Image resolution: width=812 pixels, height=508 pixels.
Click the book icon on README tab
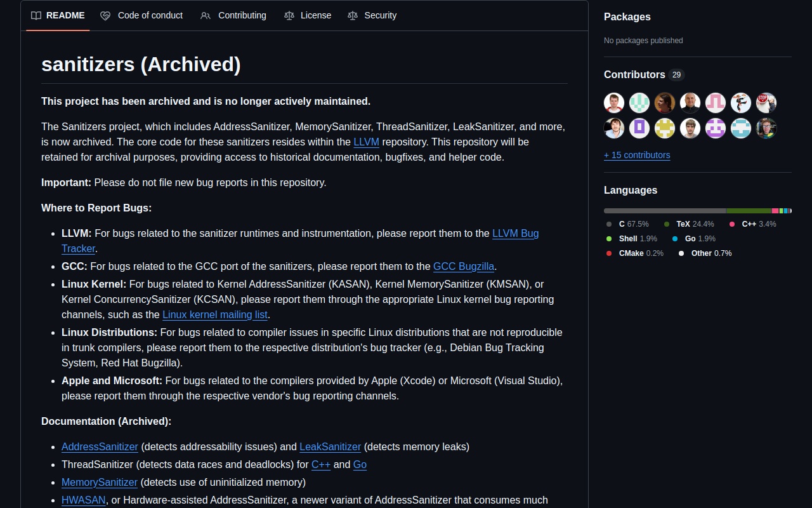(x=36, y=15)
